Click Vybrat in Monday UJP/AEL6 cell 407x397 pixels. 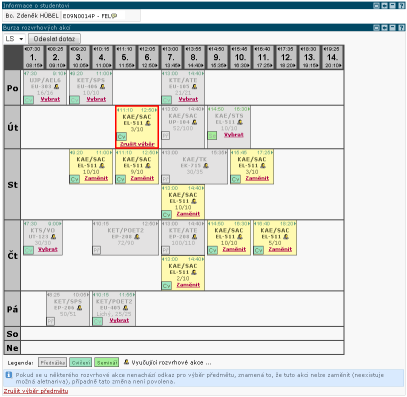pyautogui.click(x=50, y=99)
